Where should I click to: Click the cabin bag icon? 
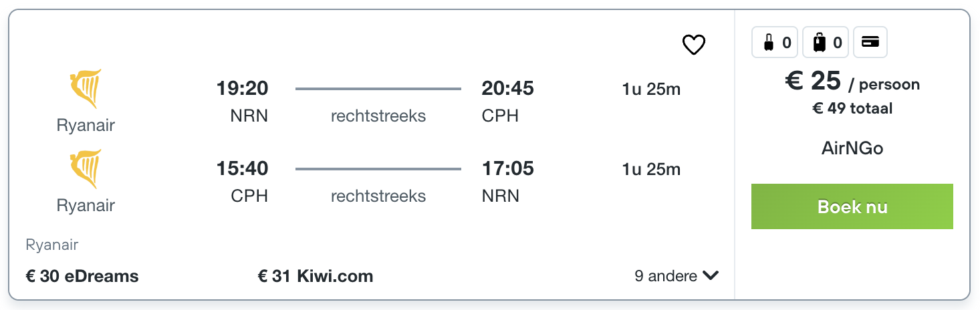[x=769, y=43]
